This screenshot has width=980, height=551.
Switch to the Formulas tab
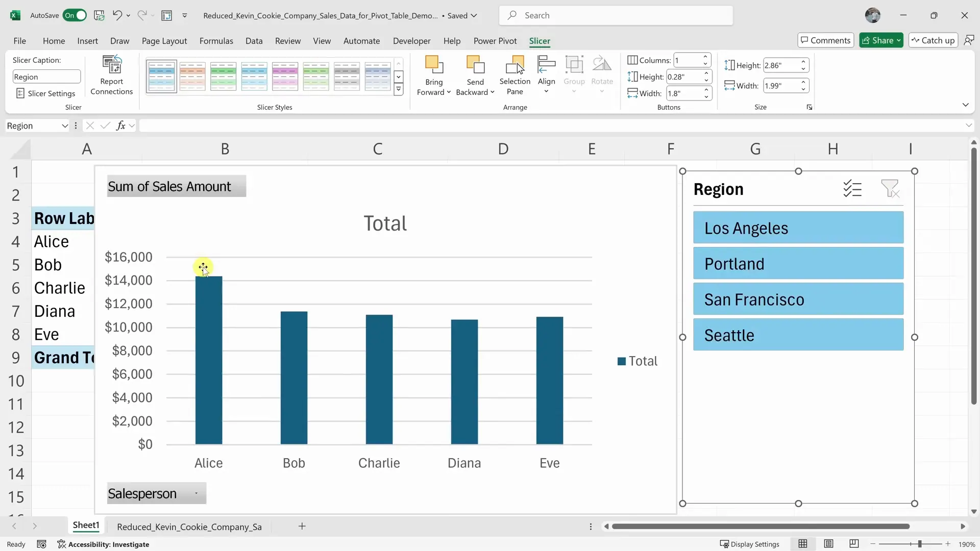coord(216,41)
